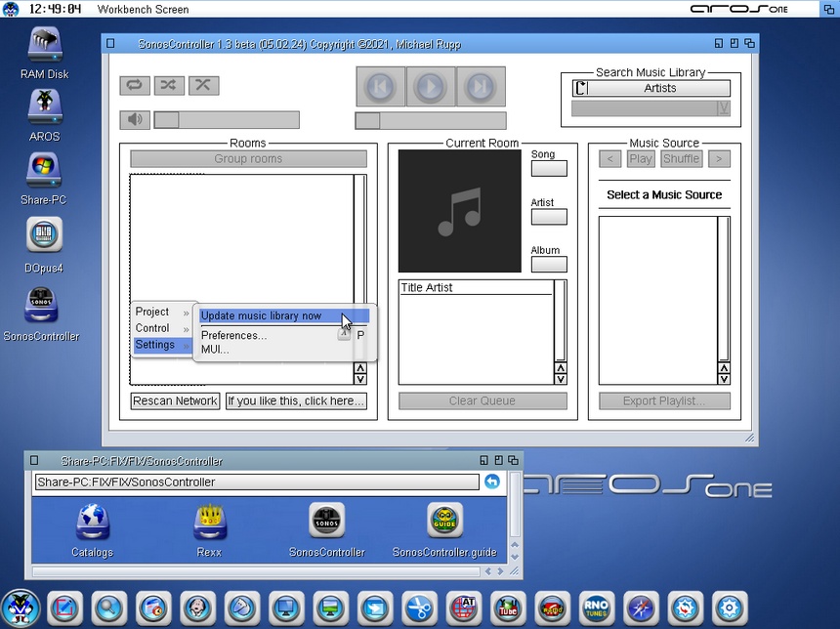Skip to the previous track
Screen dimensions: 840x629
[x=380, y=86]
